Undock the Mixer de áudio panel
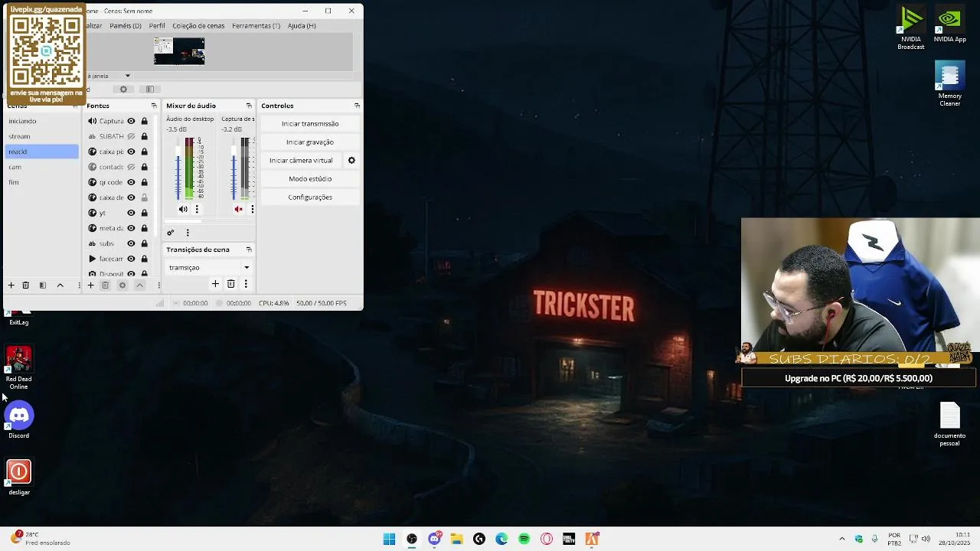 [249, 106]
